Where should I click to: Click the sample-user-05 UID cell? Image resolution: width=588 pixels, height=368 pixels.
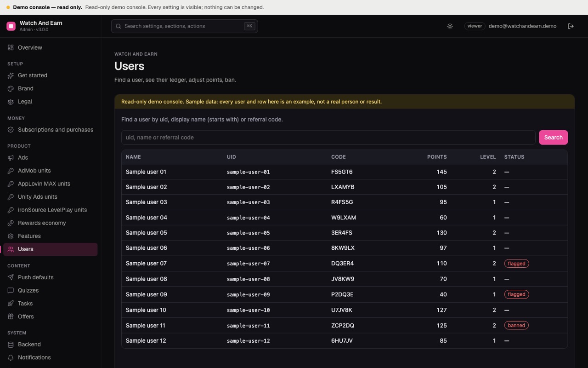248,233
